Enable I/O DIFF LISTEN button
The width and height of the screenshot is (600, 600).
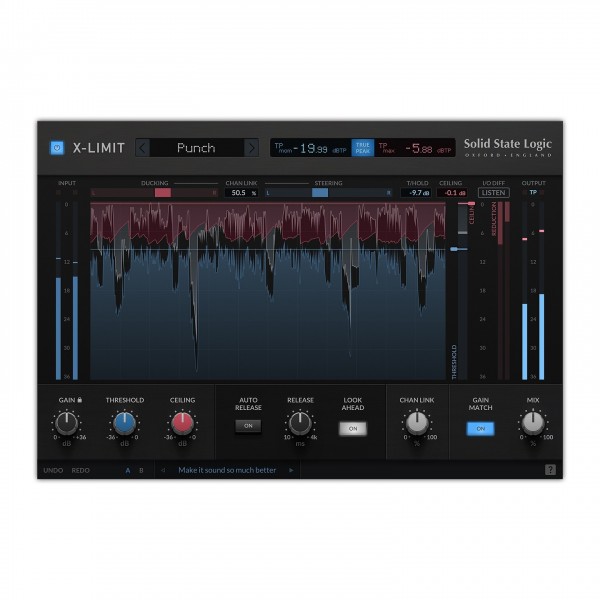click(x=494, y=193)
